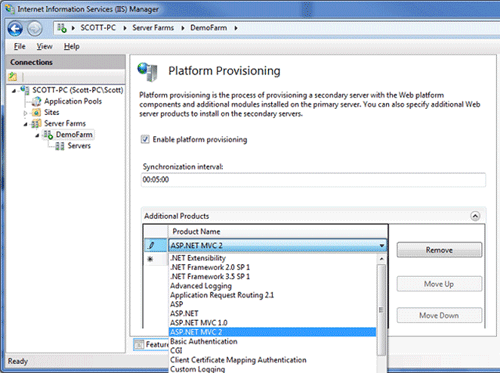Click the Create New Connection toolbar icon

tap(13, 77)
